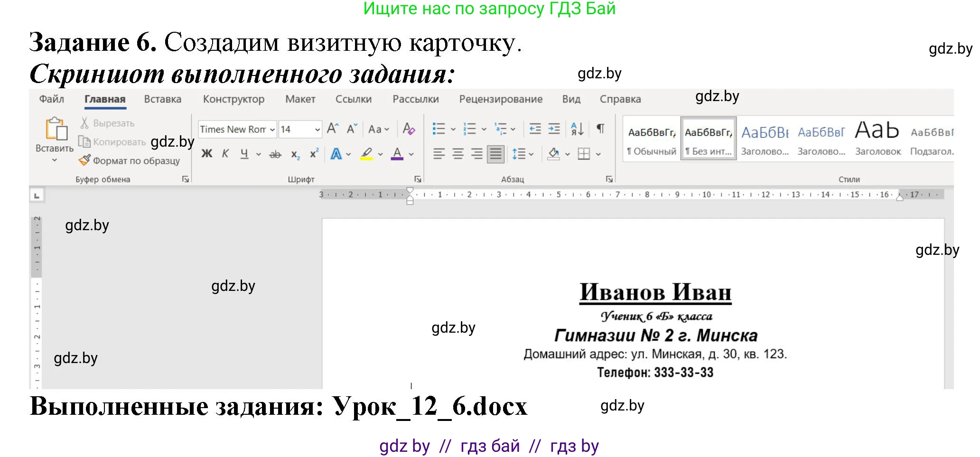Show paragraph marks with ¶ toggle
Screen dimensions: 980x457
(600, 128)
